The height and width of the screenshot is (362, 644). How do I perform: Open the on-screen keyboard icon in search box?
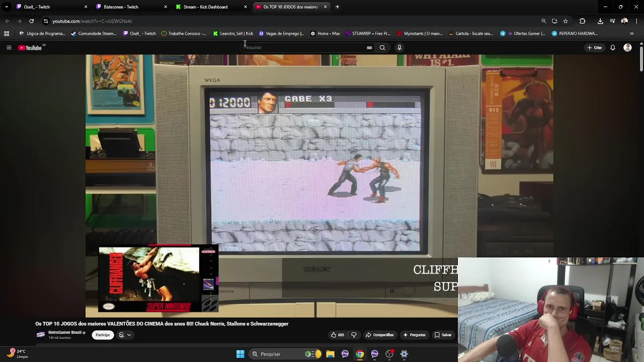click(369, 48)
